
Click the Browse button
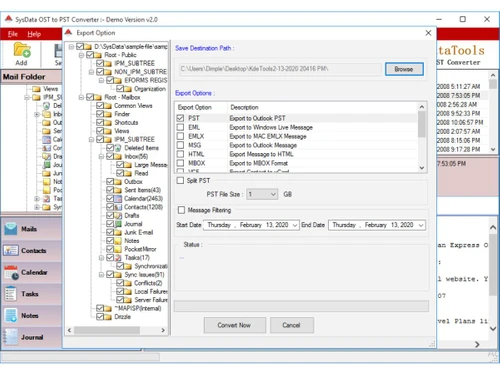point(404,69)
